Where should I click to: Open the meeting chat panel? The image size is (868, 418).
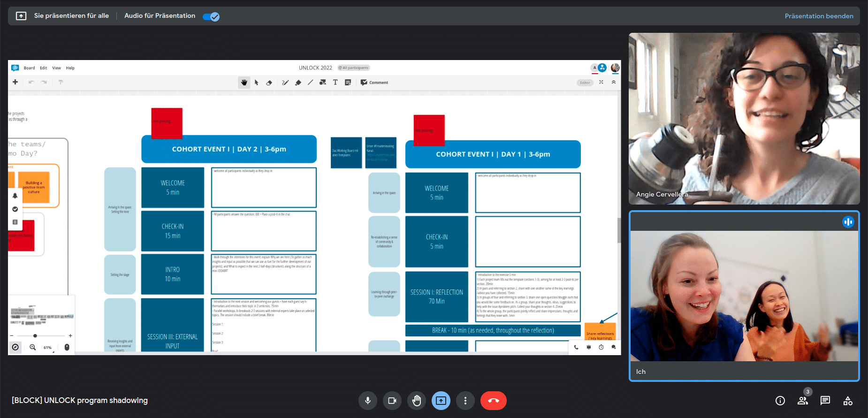[825, 401]
